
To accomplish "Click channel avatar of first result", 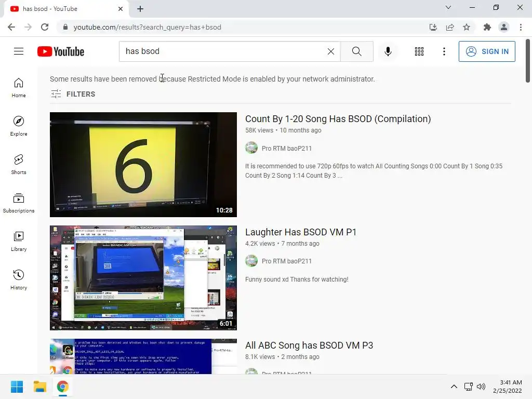I will 251,148.
